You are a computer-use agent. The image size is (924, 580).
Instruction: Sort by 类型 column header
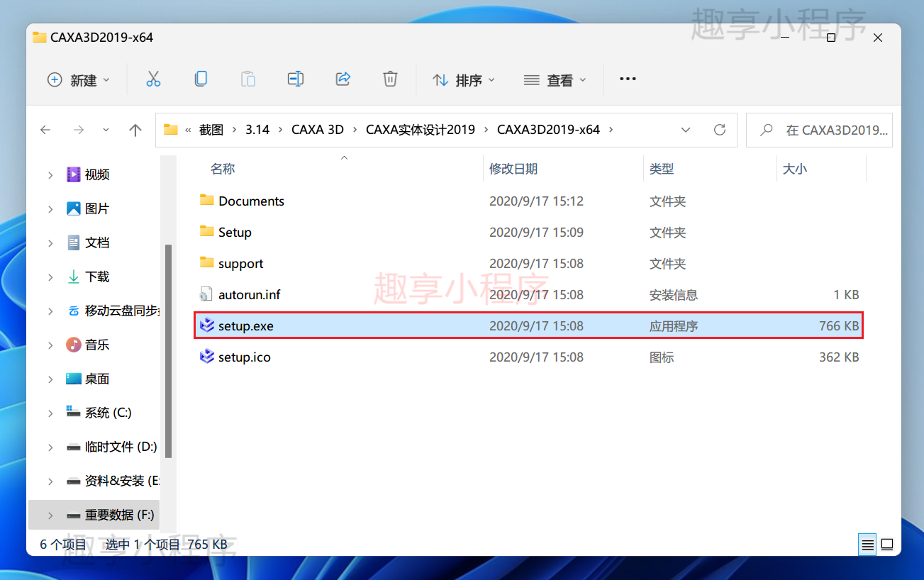click(662, 169)
